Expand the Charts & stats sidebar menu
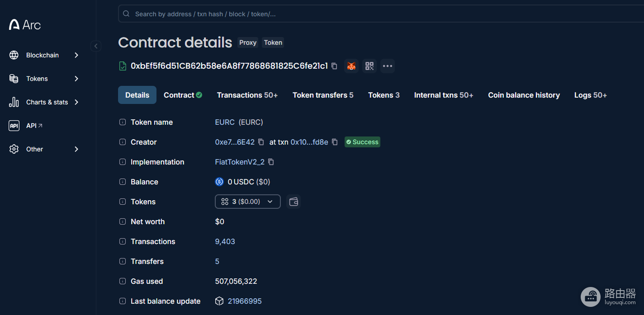Viewport: 644px width, 315px height. click(76, 102)
